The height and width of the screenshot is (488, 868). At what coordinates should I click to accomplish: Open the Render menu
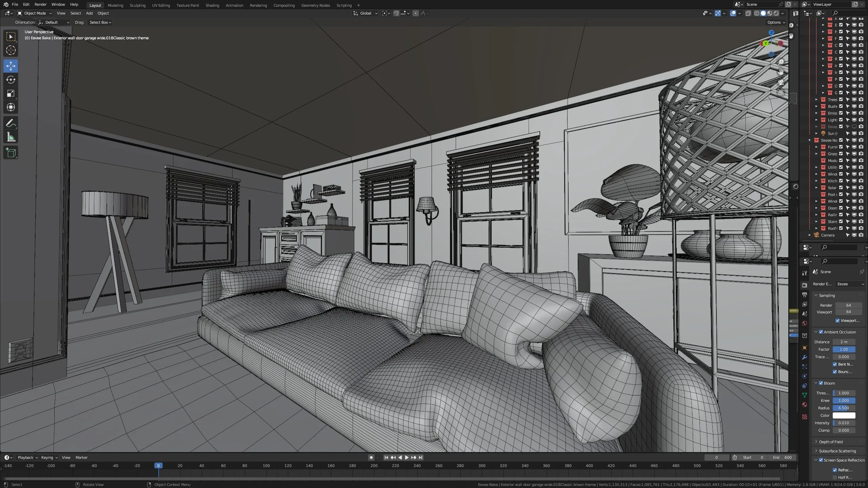point(40,4)
